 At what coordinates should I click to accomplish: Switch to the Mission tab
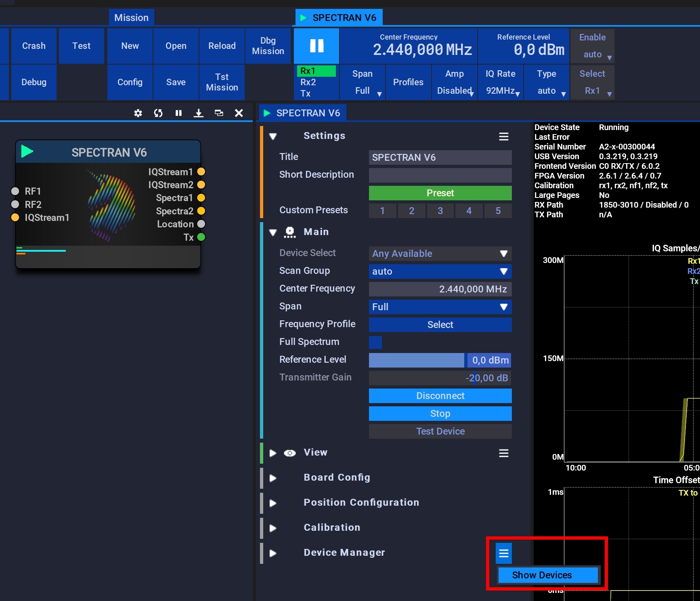[x=132, y=17]
